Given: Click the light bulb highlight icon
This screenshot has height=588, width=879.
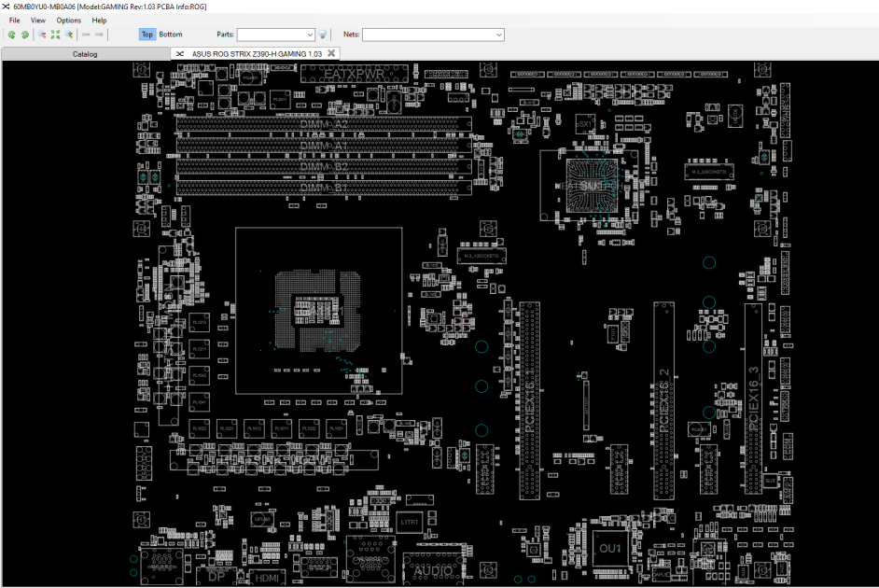Looking at the screenshot, I should 323,35.
